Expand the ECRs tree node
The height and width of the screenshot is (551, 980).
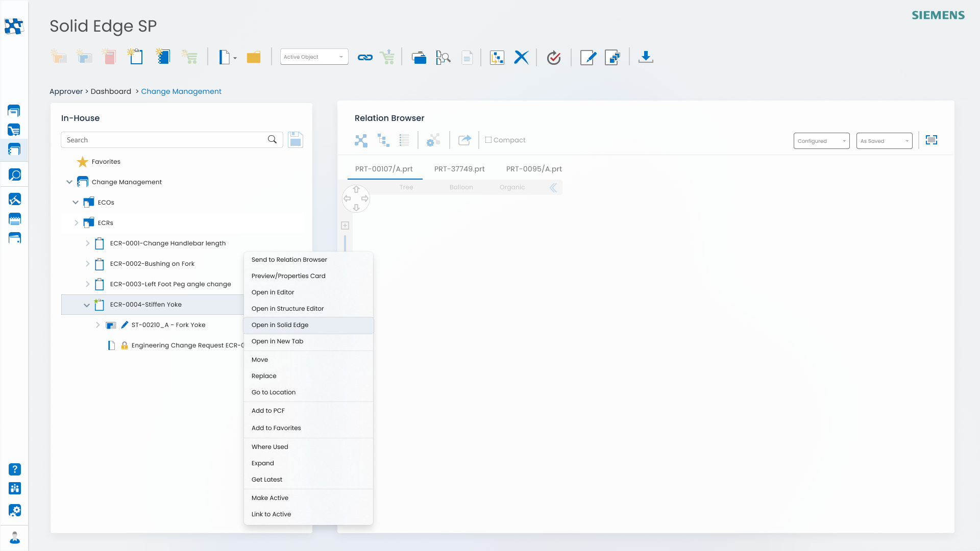click(77, 223)
